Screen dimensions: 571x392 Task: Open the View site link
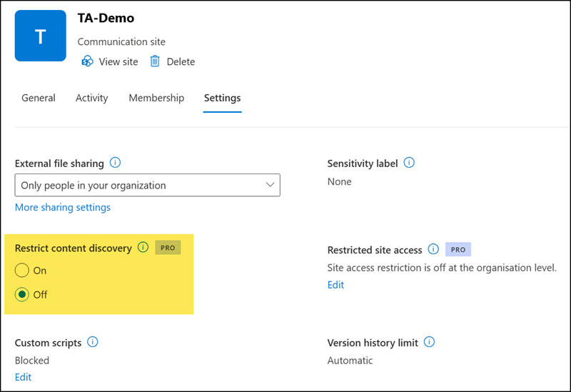pos(118,61)
